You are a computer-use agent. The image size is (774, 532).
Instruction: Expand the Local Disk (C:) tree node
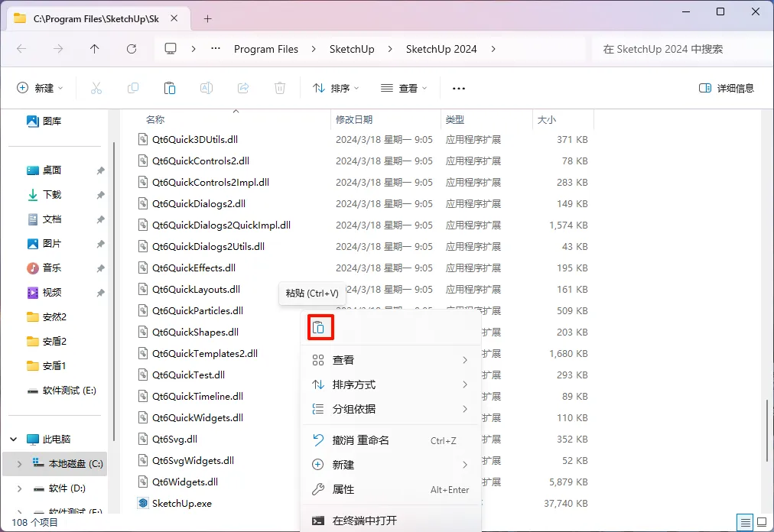(19, 464)
